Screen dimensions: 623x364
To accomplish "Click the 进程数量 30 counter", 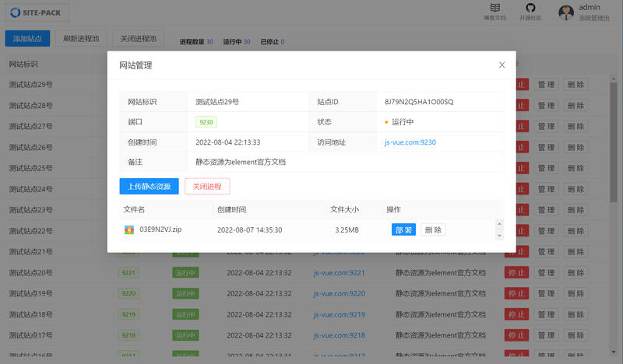I will (x=196, y=42).
